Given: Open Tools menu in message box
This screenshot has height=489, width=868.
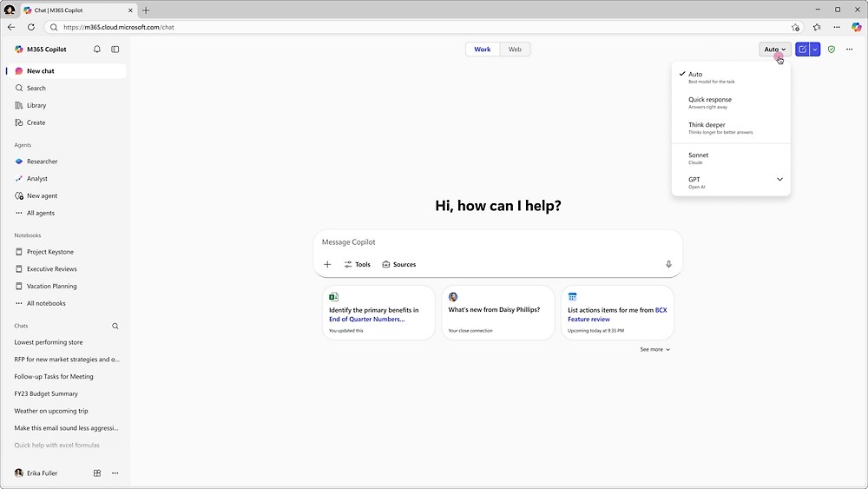Looking at the screenshot, I should click(357, 264).
